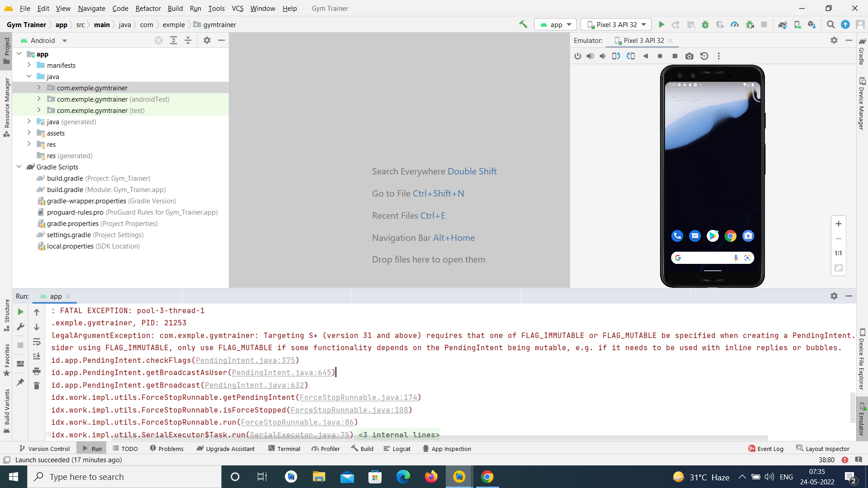The width and height of the screenshot is (868, 488).
Task: Collapse the app module tree node
Action: 19,54
